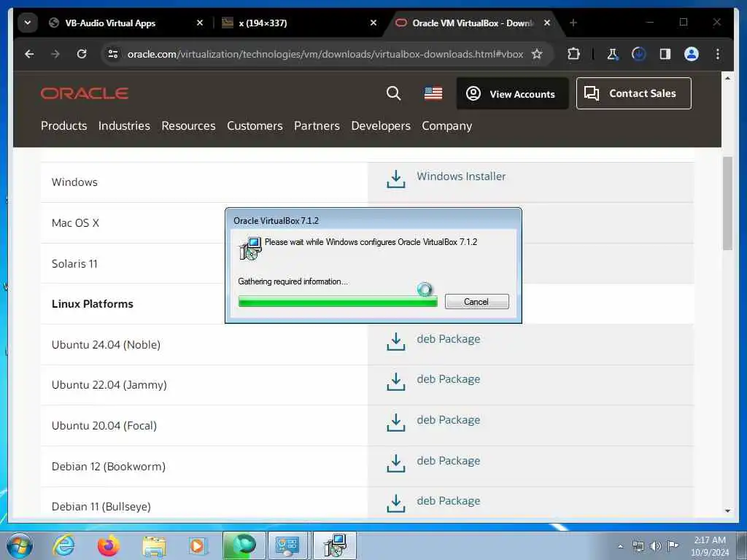
Task: Open the Windows Start button
Action: tap(20, 545)
